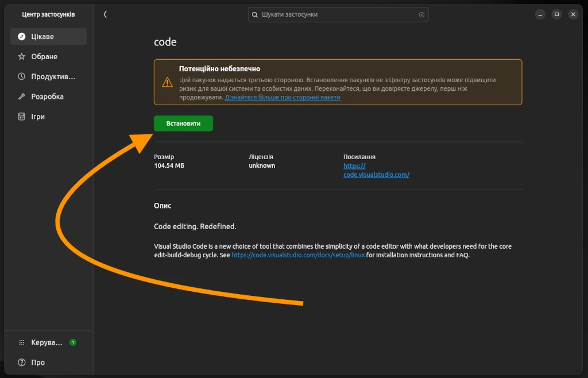Open the Розробка category
Viewport: 588px width, 378px height.
pos(48,97)
